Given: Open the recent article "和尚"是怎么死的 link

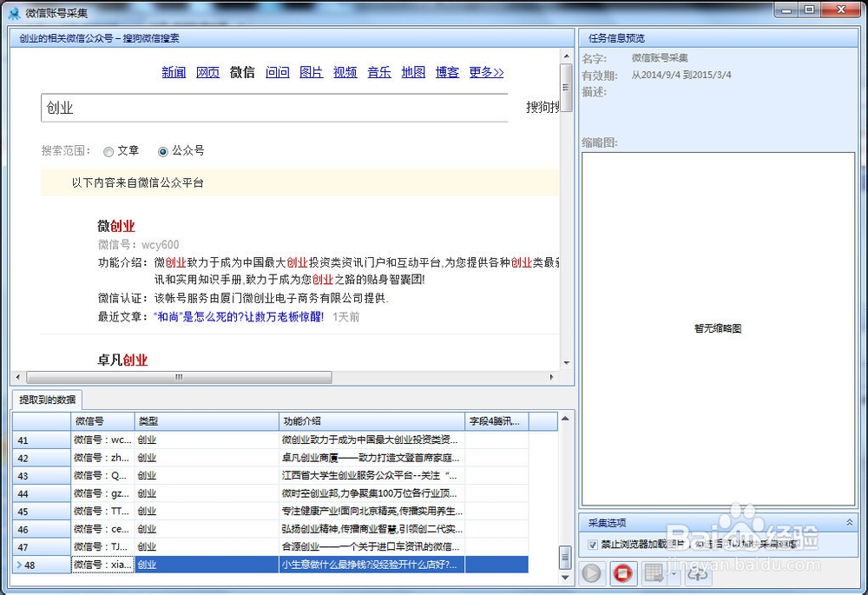Looking at the screenshot, I should tap(239, 317).
